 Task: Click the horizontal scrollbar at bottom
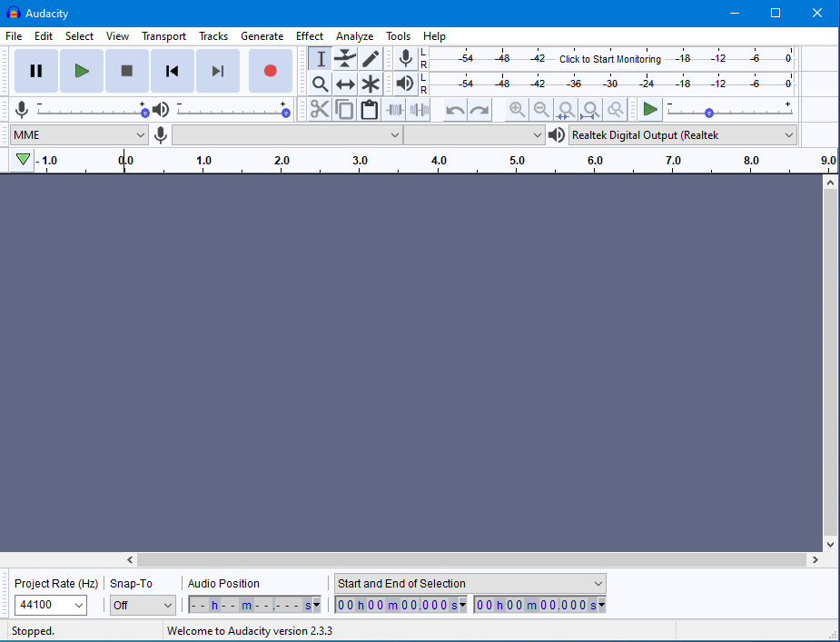click(470, 560)
